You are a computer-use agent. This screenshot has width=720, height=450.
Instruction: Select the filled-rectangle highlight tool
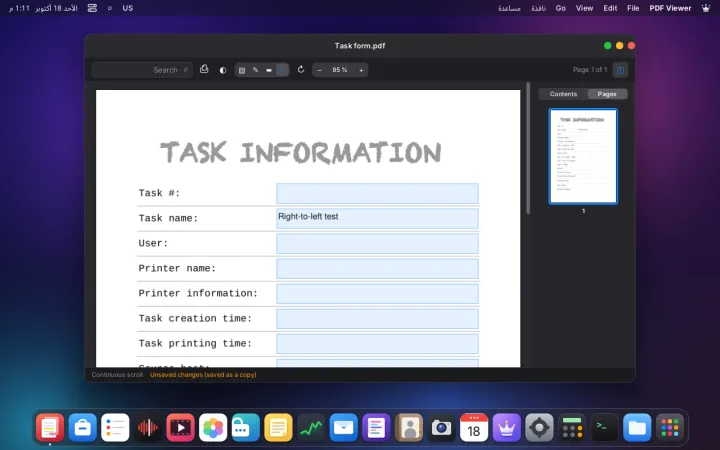click(x=269, y=70)
